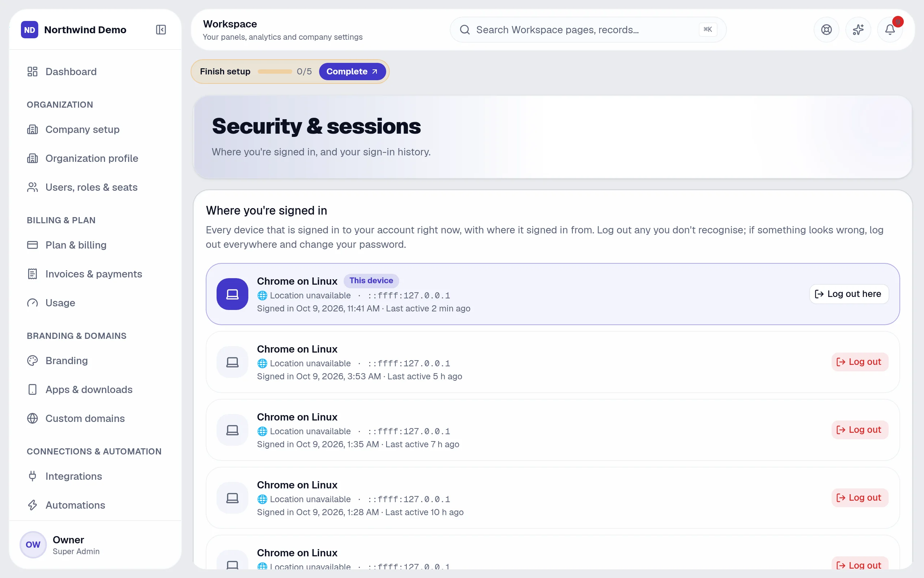Click the Custom domains globe icon

click(x=32, y=418)
